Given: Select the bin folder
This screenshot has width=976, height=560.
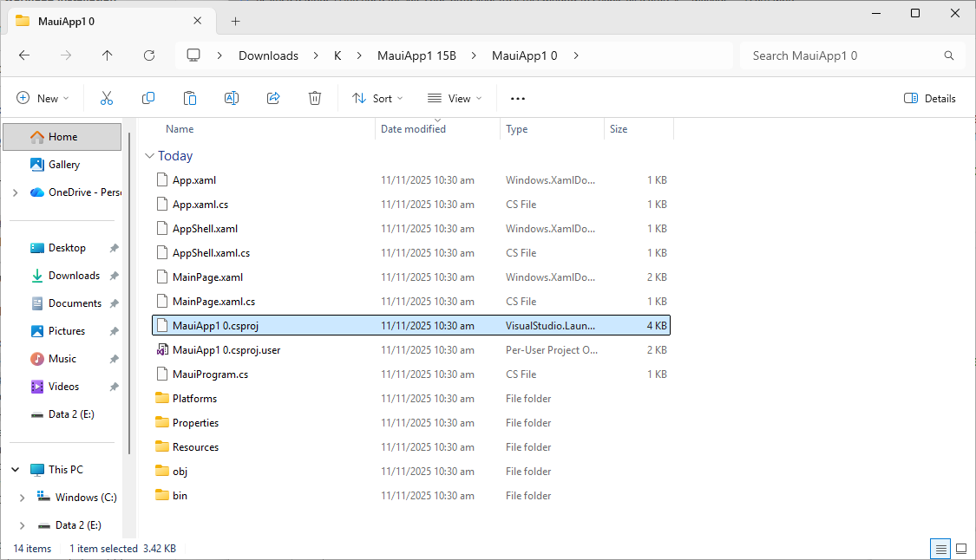Looking at the screenshot, I should 411,495.
